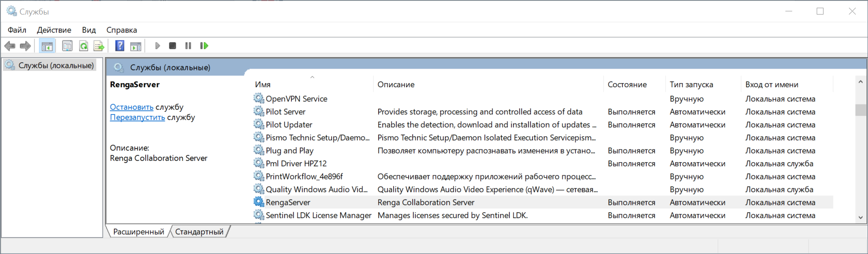The image size is (868, 254).
Task: Click the Перезапустить service link
Action: [138, 117]
